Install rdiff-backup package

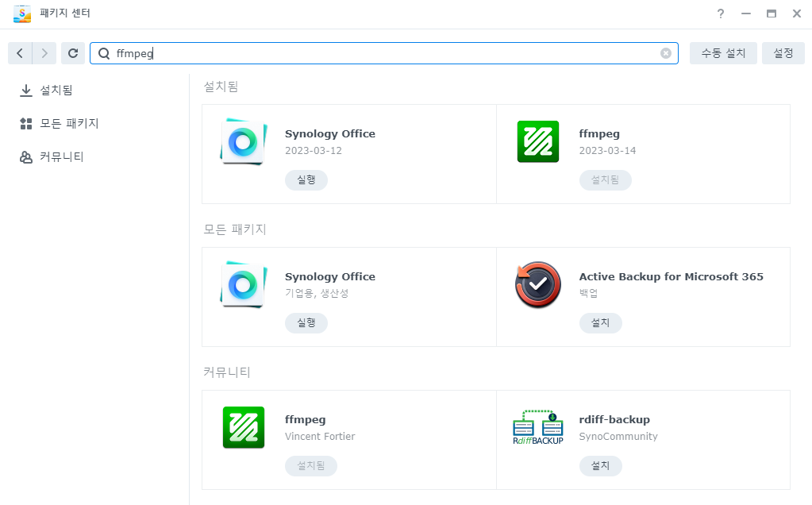(x=600, y=465)
